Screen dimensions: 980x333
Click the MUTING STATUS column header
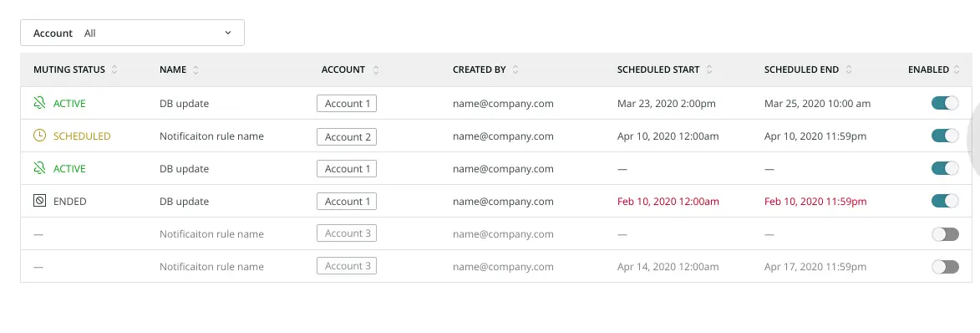[x=69, y=70]
